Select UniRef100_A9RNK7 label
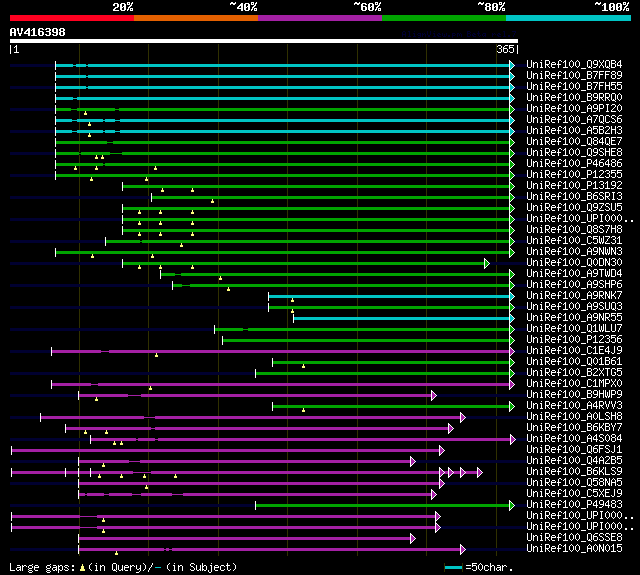640x575 pixels. click(574, 296)
